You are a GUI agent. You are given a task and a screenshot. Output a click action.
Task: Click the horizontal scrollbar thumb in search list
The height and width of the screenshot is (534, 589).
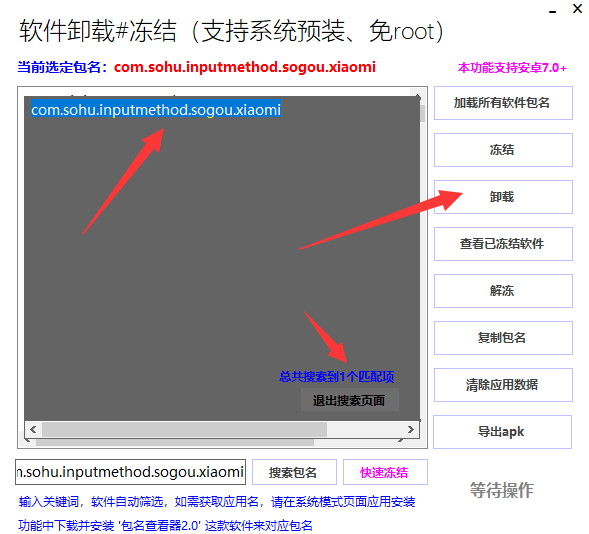click(x=184, y=429)
